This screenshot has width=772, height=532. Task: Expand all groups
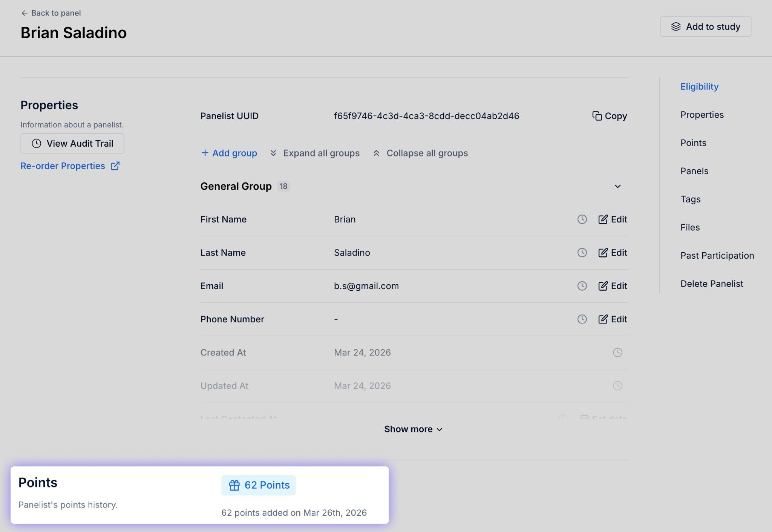tap(315, 153)
